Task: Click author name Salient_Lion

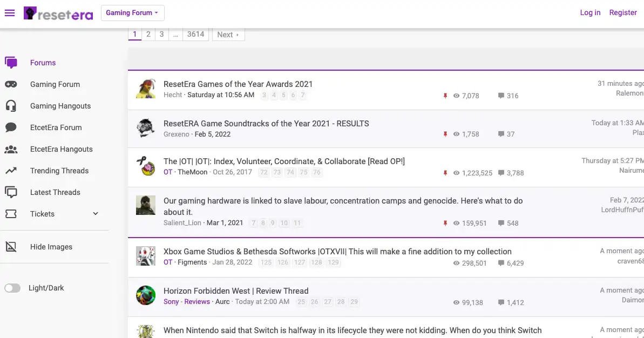Action: (x=182, y=222)
